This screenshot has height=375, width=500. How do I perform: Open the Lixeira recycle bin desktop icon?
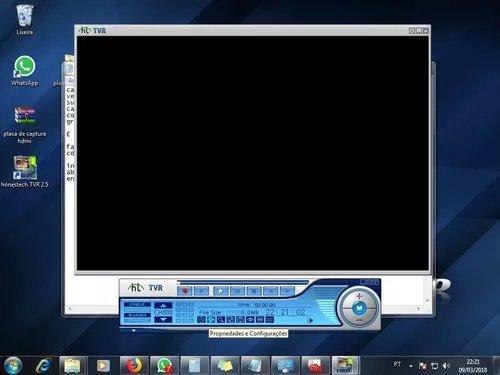click(x=25, y=20)
